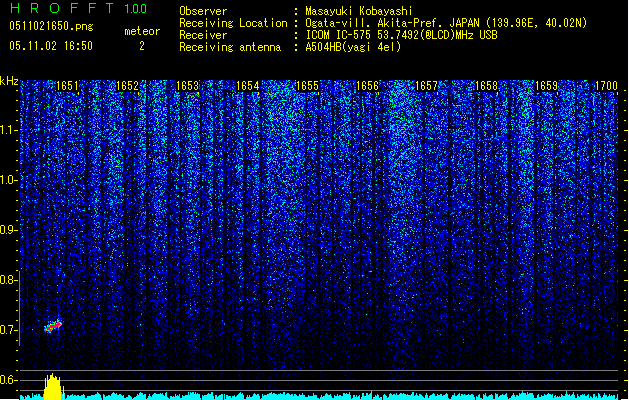
Task: Click the 1.1 kHz axis label
Action: pyautogui.click(x=8, y=130)
